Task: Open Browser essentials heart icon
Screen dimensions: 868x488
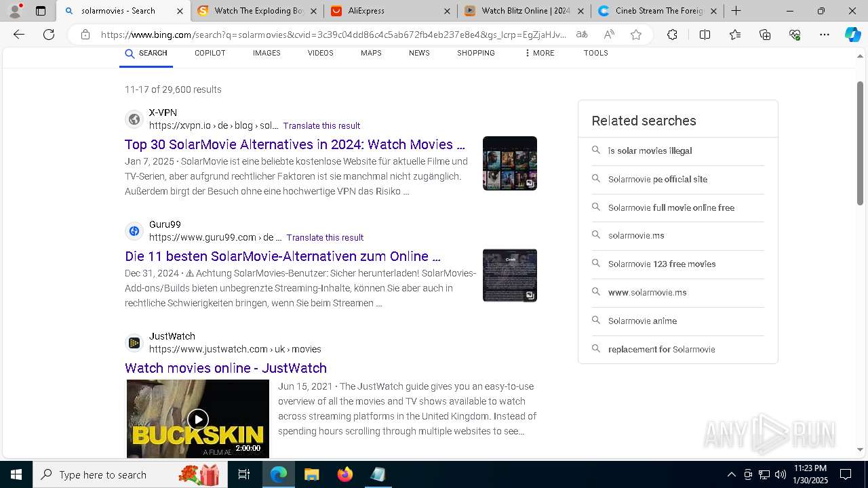Action: point(795,35)
